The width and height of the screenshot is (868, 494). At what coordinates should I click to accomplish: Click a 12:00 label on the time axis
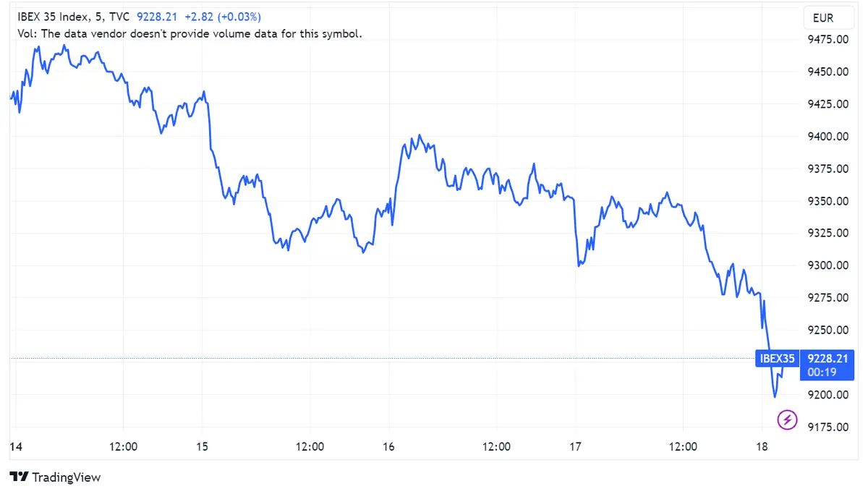click(124, 447)
